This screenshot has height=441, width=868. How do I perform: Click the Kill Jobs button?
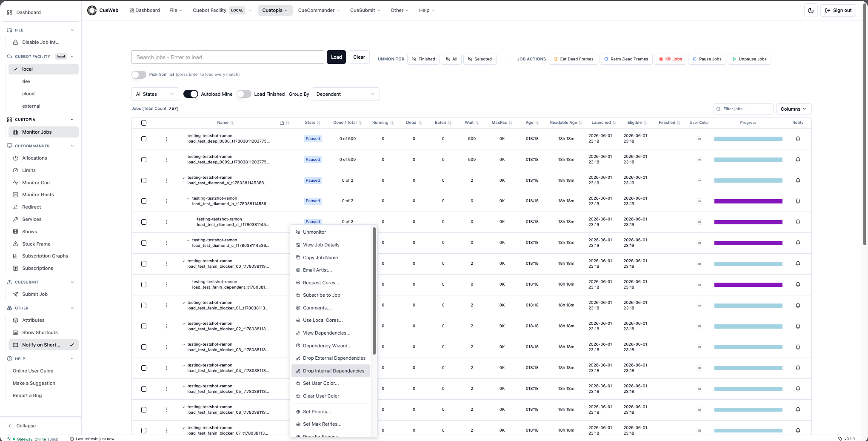(670, 59)
